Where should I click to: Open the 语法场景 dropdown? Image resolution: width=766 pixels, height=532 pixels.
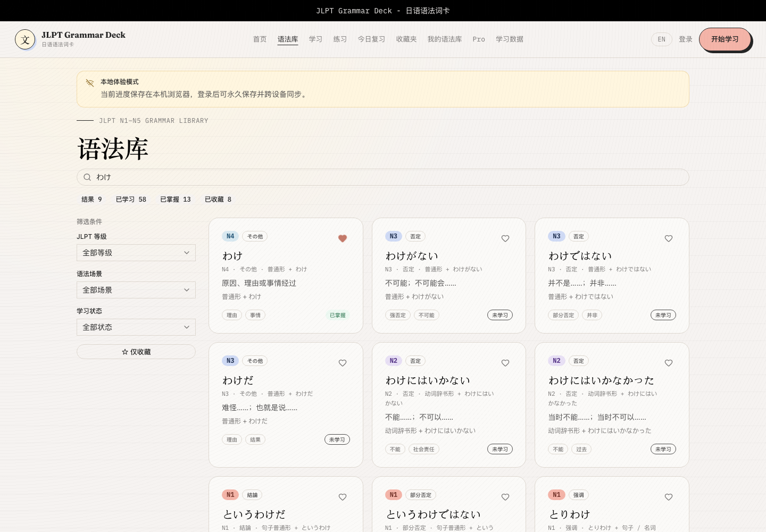tap(136, 290)
